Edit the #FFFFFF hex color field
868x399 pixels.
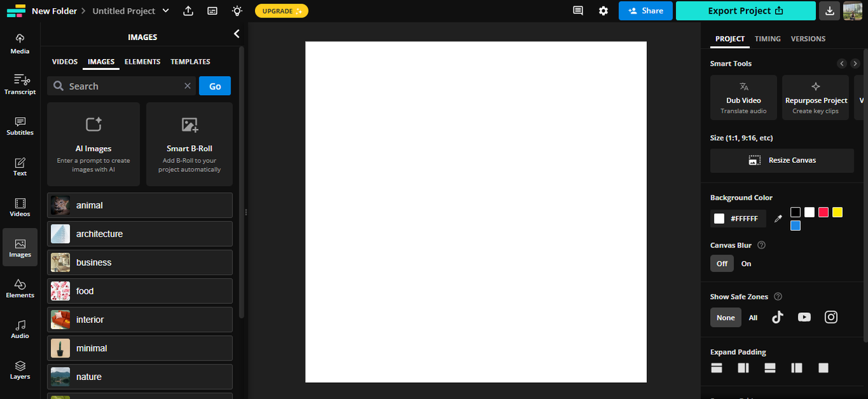point(743,218)
